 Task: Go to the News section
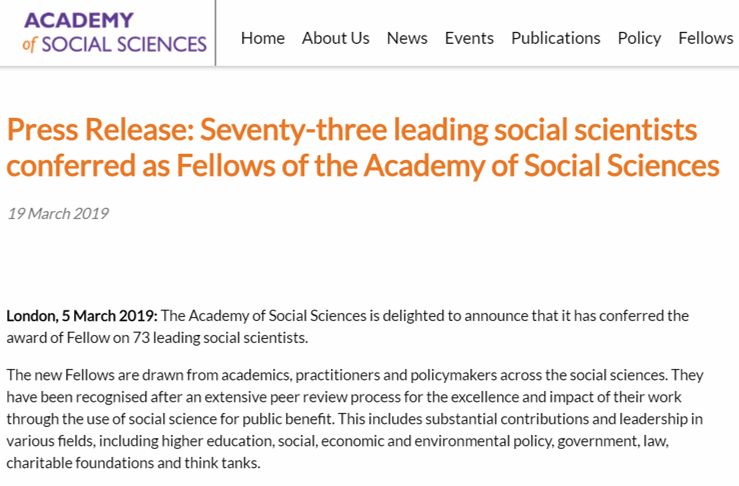coord(407,38)
